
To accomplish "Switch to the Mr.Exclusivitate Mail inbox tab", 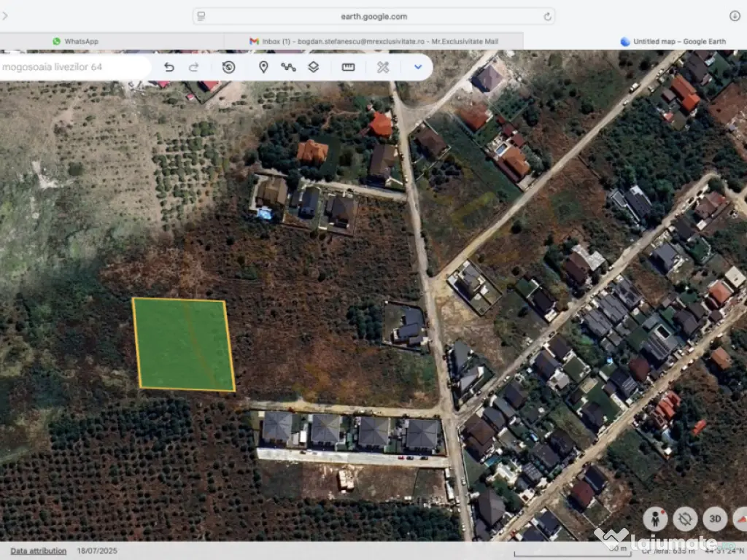I will [373, 42].
